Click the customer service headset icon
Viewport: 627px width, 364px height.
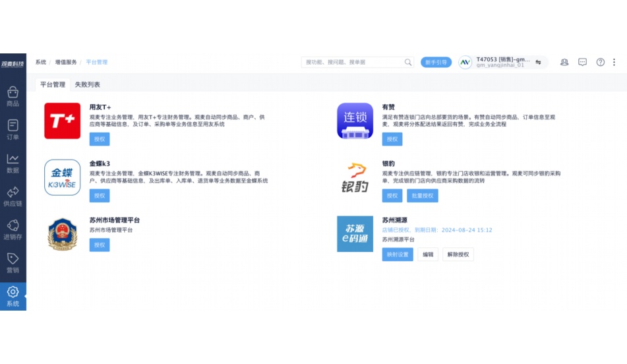click(x=564, y=62)
